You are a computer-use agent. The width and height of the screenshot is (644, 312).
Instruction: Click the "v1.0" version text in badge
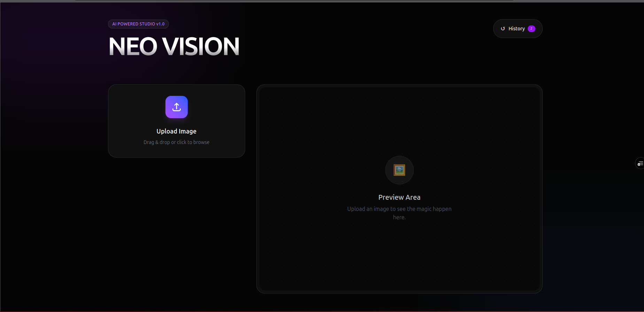(x=160, y=24)
